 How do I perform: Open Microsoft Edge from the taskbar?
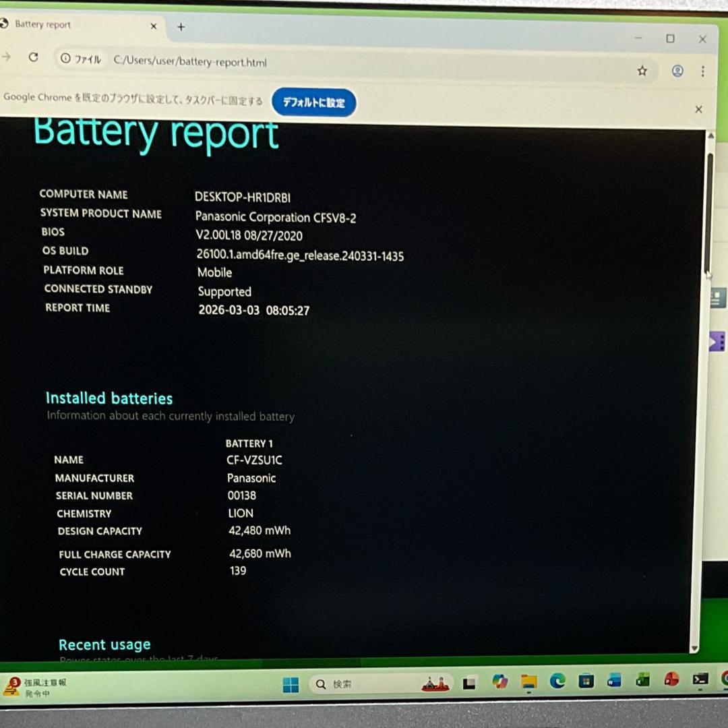557,681
